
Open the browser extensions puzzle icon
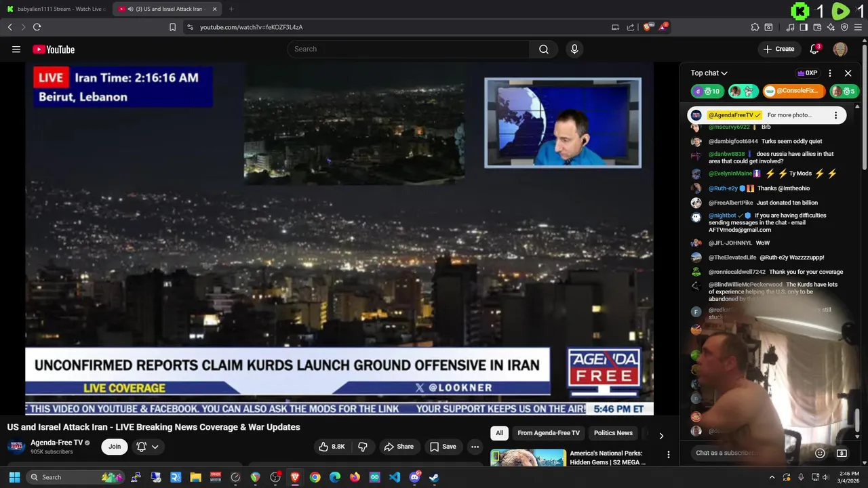coord(755,27)
